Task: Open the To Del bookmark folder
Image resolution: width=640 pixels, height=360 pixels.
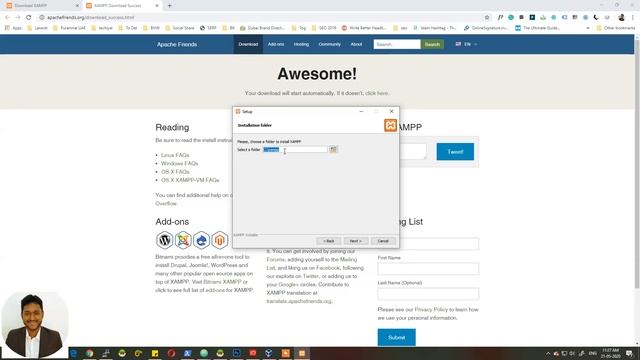Action: pyautogui.click(x=128, y=28)
